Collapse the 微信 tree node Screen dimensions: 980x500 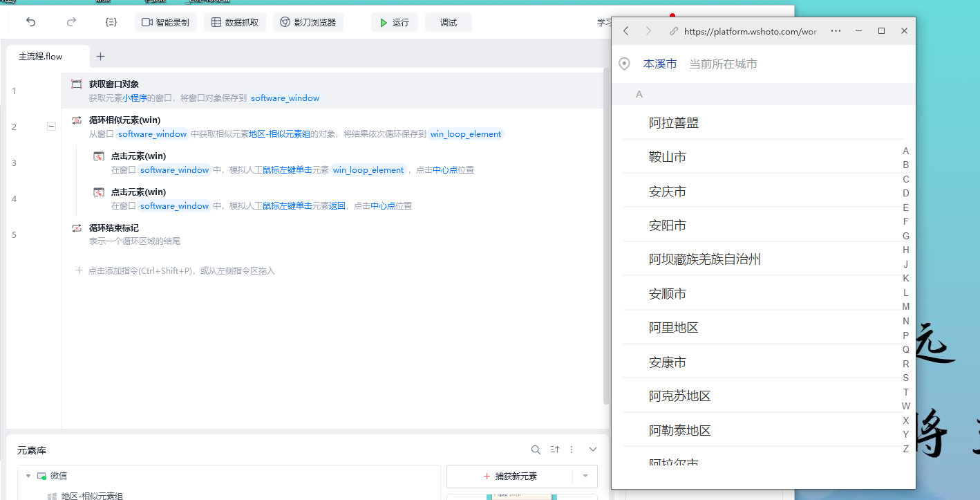pyautogui.click(x=28, y=476)
